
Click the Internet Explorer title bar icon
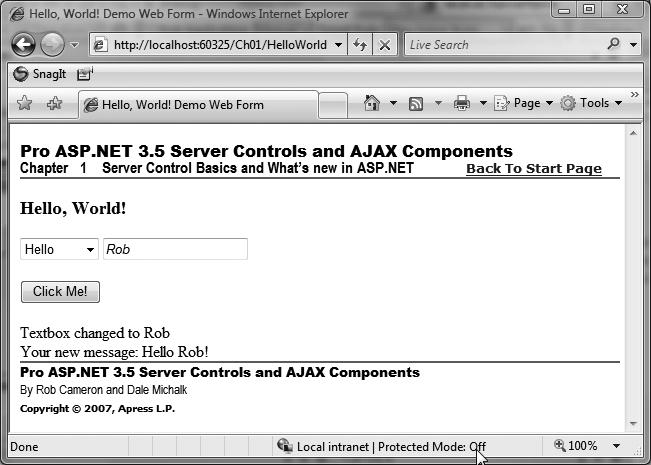pos(17,14)
